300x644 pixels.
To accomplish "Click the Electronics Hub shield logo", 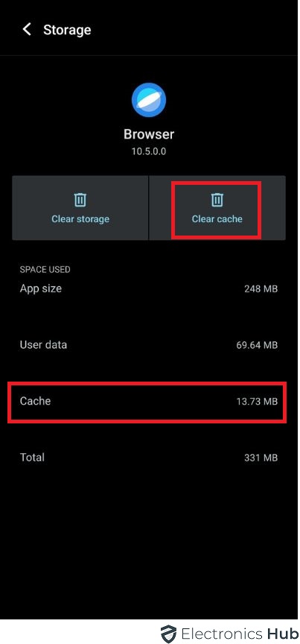I will (x=168, y=634).
